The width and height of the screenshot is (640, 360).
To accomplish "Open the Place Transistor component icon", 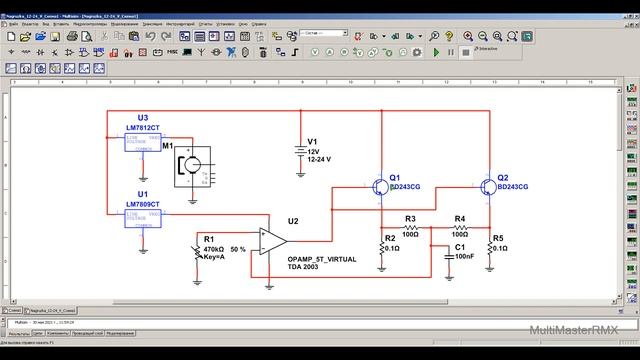I will coord(55,52).
